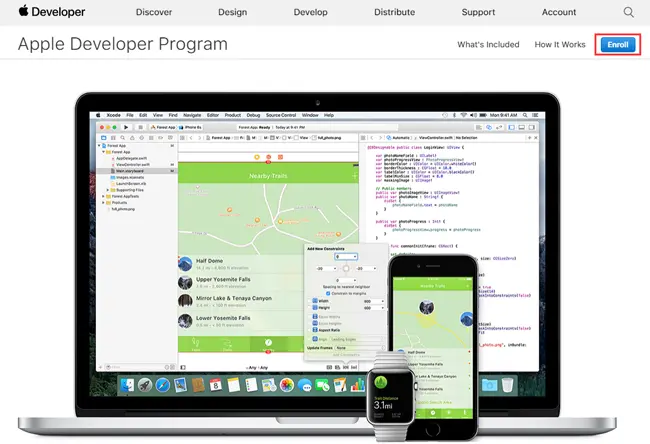Click the FaceTime icon in pictured dock
This screenshot has width=650, height=444.
323,386
